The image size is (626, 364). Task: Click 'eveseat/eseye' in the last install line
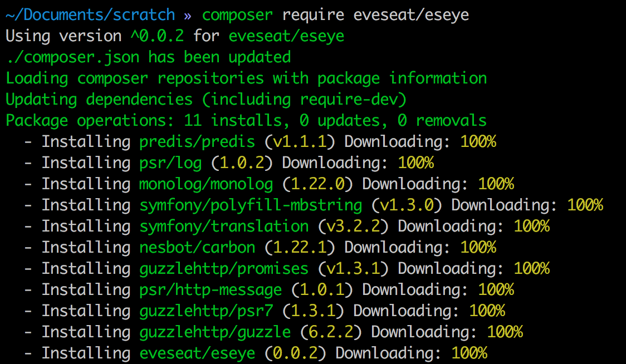pos(197,353)
